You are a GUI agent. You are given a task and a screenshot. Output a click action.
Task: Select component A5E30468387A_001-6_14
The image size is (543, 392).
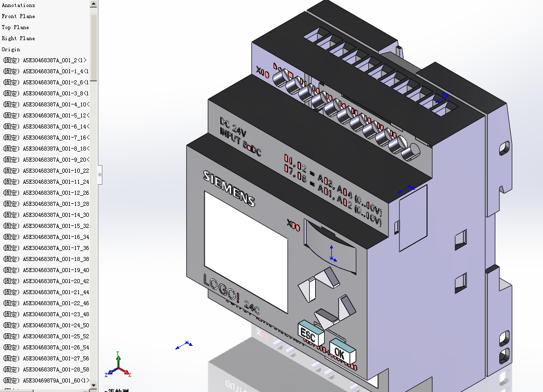pos(46,127)
